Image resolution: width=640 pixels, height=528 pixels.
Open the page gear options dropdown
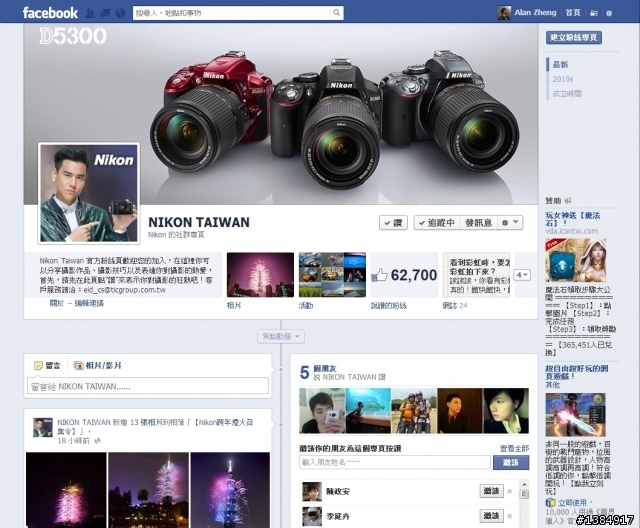pos(510,223)
